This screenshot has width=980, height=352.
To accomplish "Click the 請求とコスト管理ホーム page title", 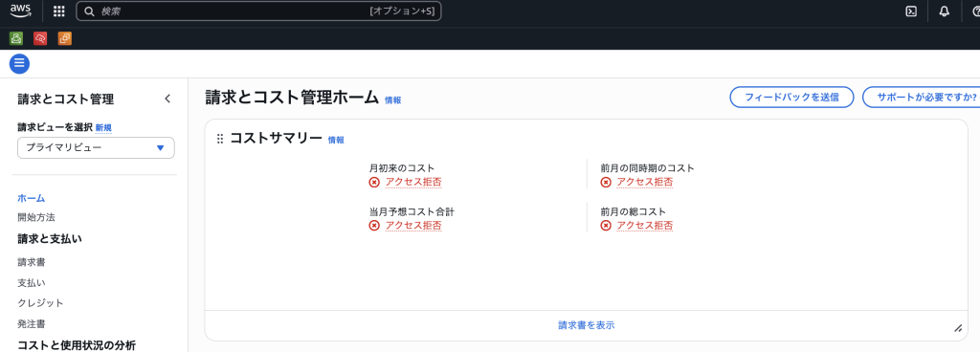I will [293, 98].
